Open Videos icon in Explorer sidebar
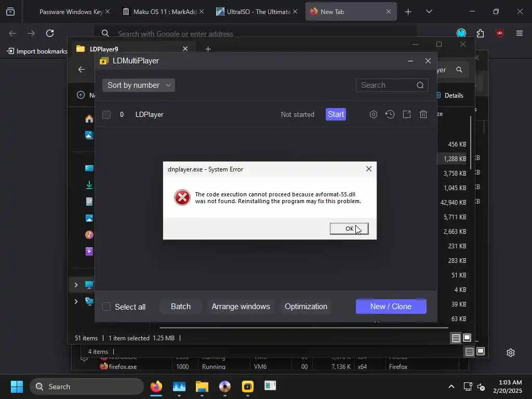The width and height of the screenshot is (532, 399). [89, 251]
